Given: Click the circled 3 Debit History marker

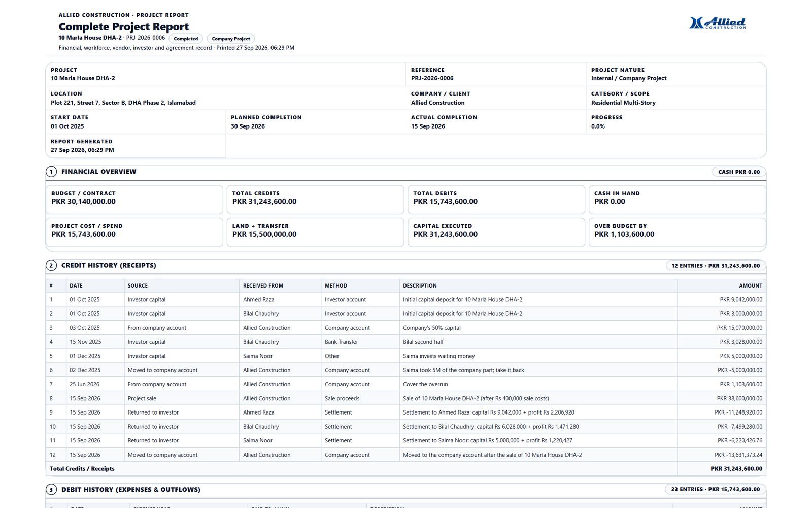Looking at the screenshot, I should pos(51,490).
